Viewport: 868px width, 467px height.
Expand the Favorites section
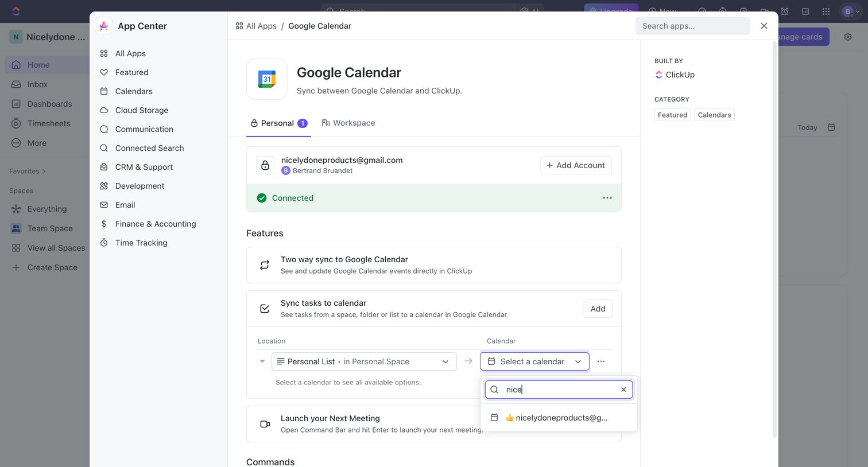click(x=28, y=171)
